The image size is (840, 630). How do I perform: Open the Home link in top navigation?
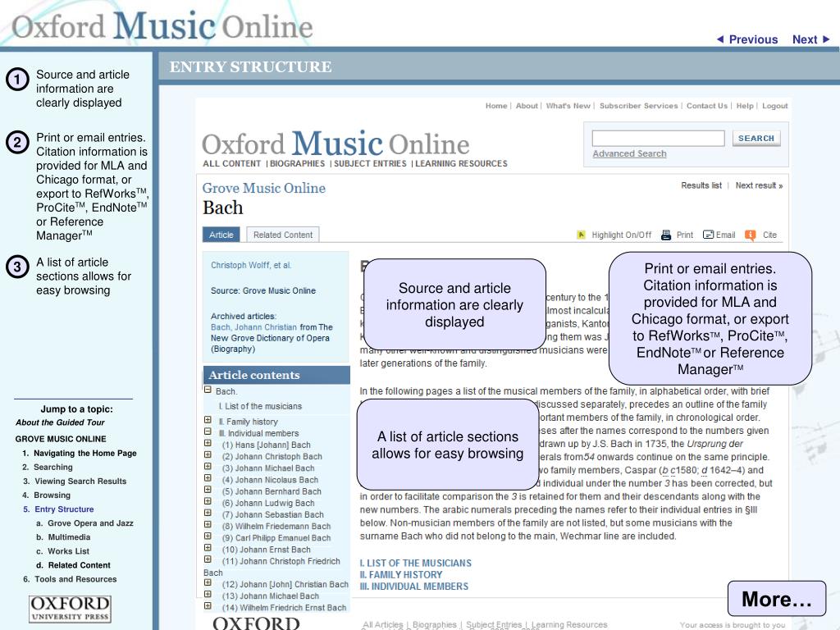pos(496,106)
